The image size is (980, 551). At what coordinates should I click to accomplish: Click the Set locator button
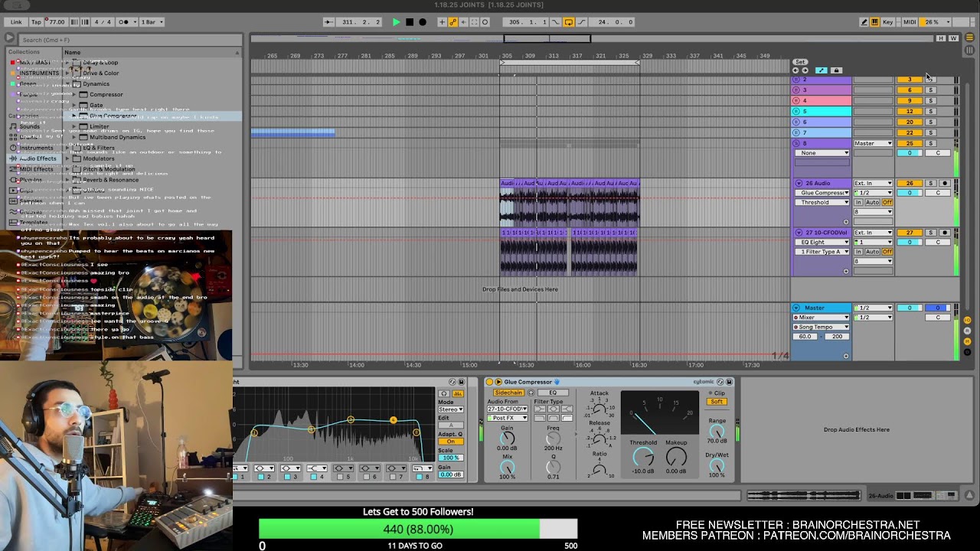[800, 62]
